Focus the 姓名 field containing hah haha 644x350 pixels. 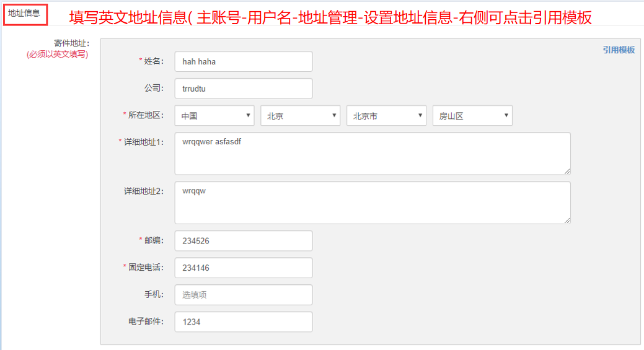[x=244, y=61]
